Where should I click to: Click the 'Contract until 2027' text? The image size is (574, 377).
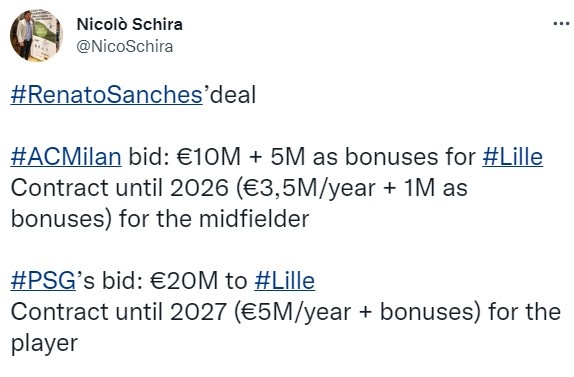coord(118,312)
